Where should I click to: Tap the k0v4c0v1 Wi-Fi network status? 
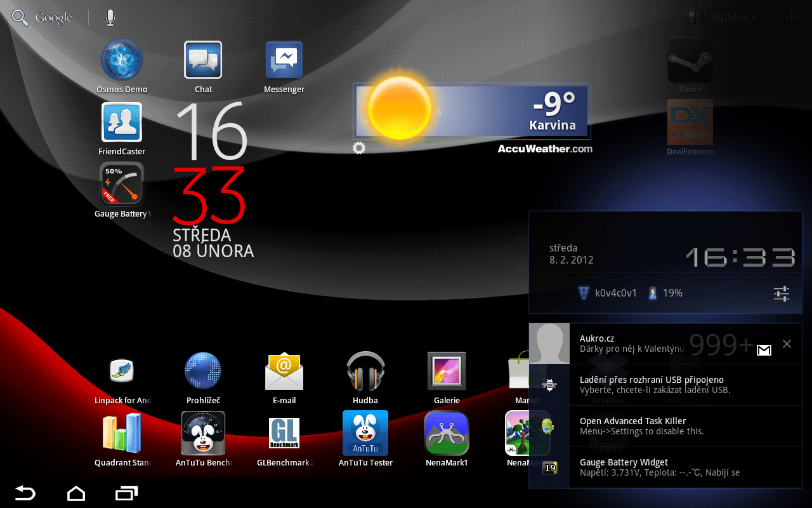pyautogui.click(x=608, y=293)
